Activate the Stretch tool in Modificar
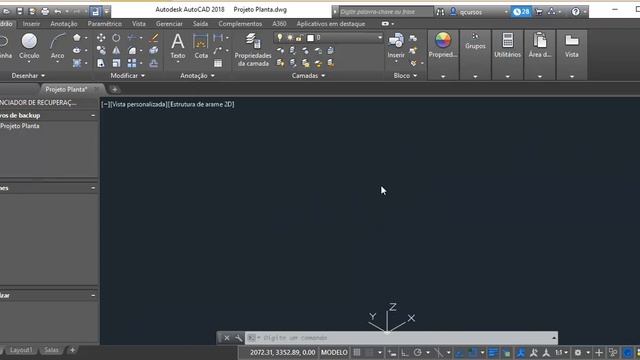The height and width of the screenshot is (360, 640). coord(101,63)
